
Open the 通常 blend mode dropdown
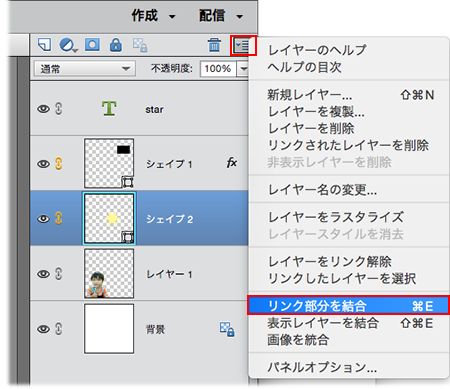tap(85, 69)
